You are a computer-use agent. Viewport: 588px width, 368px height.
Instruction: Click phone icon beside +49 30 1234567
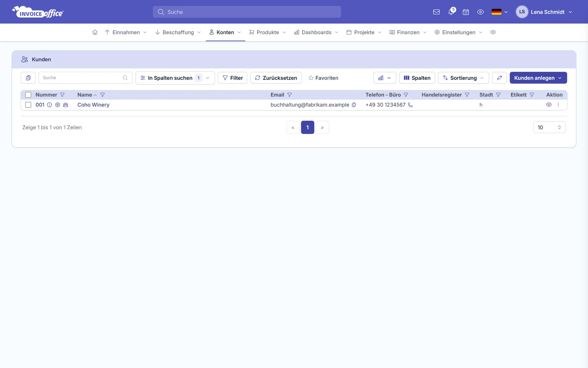coord(410,105)
